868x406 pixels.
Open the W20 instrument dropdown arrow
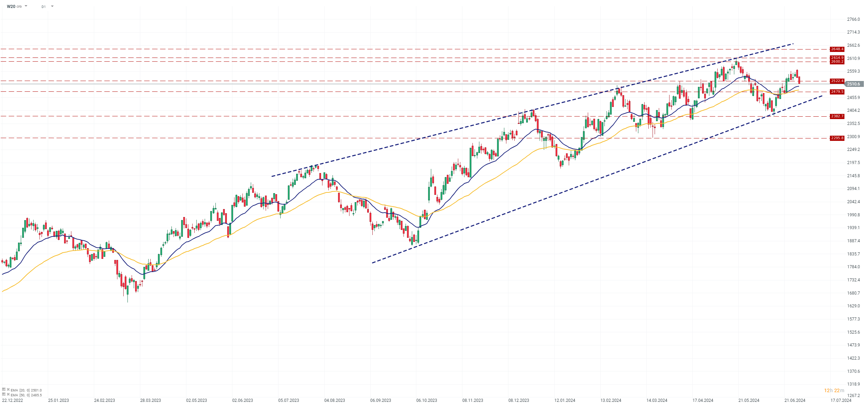(x=26, y=6)
